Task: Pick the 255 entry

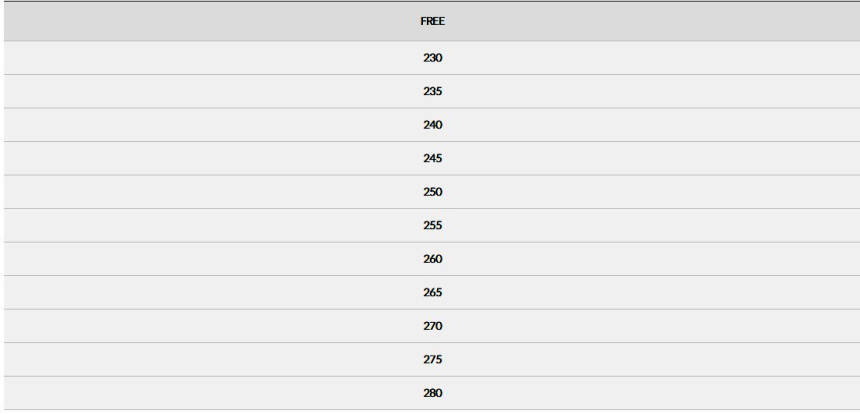Action: pos(432,226)
